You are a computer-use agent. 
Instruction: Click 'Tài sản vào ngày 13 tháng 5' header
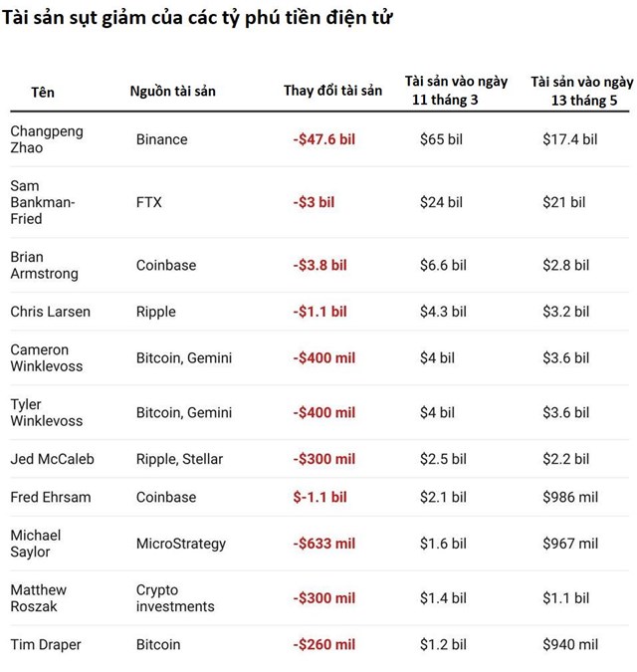581,91
